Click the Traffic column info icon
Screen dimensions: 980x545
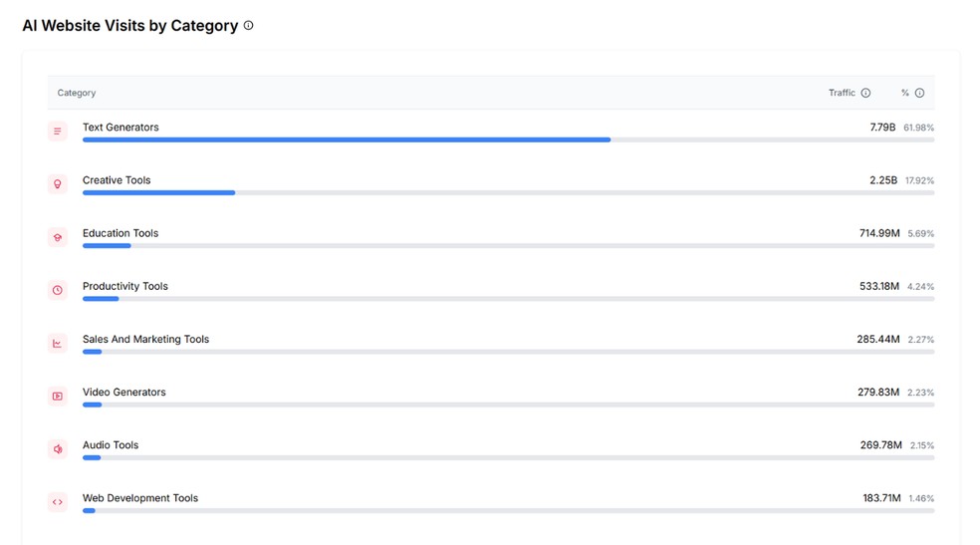[865, 93]
